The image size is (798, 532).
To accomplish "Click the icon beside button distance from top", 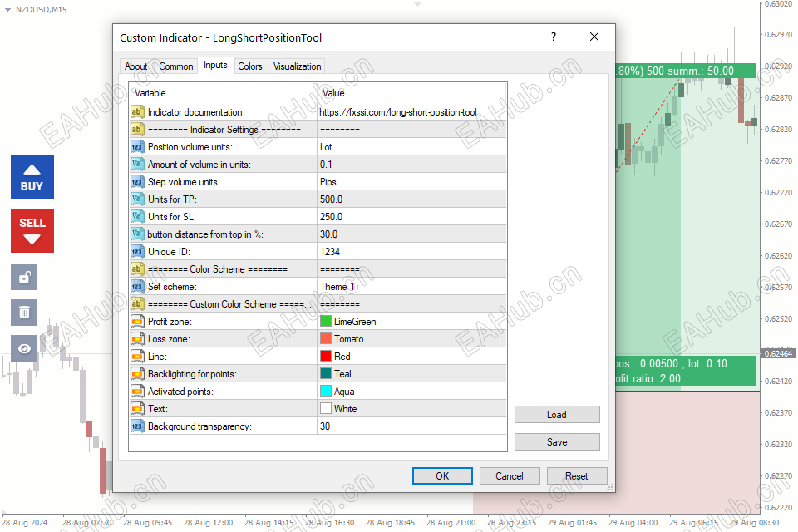I will pos(137,234).
